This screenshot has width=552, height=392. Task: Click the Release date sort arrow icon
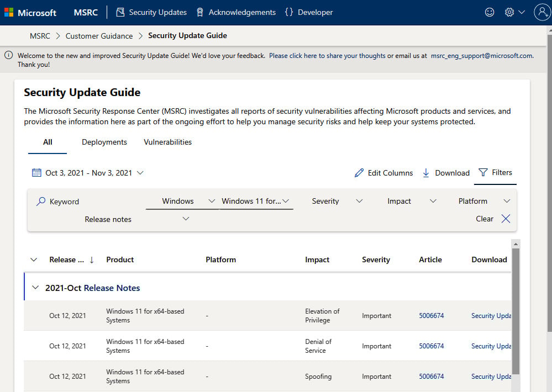(92, 259)
